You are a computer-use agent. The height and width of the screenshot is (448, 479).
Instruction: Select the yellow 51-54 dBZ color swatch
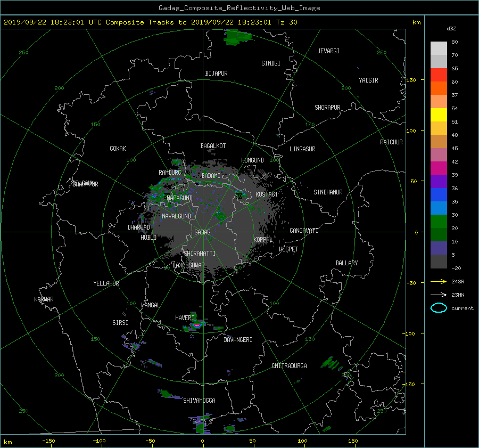pyautogui.click(x=439, y=115)
